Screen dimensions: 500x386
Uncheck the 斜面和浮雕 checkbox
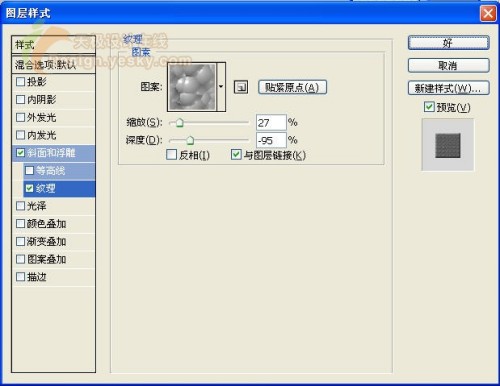tap(20, 153)
